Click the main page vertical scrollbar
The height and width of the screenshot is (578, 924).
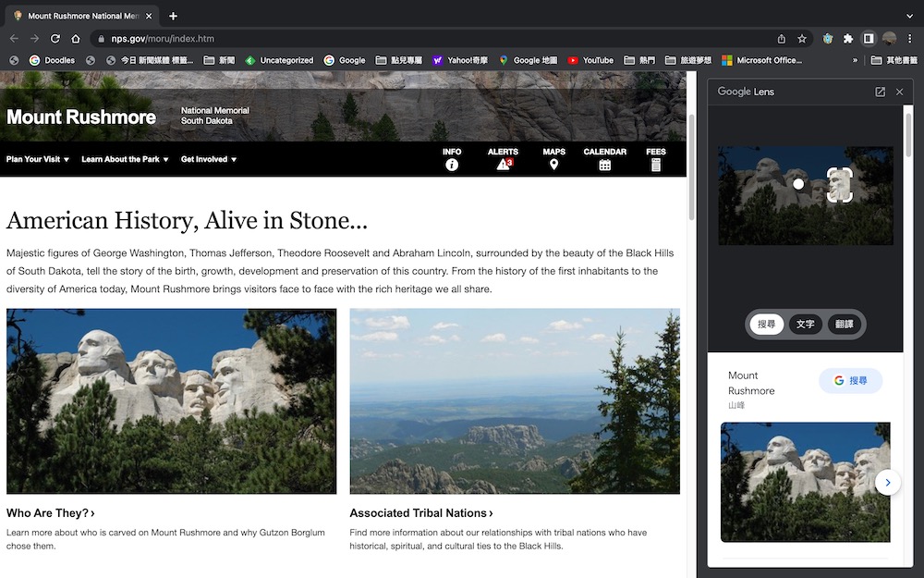[691, 168]
